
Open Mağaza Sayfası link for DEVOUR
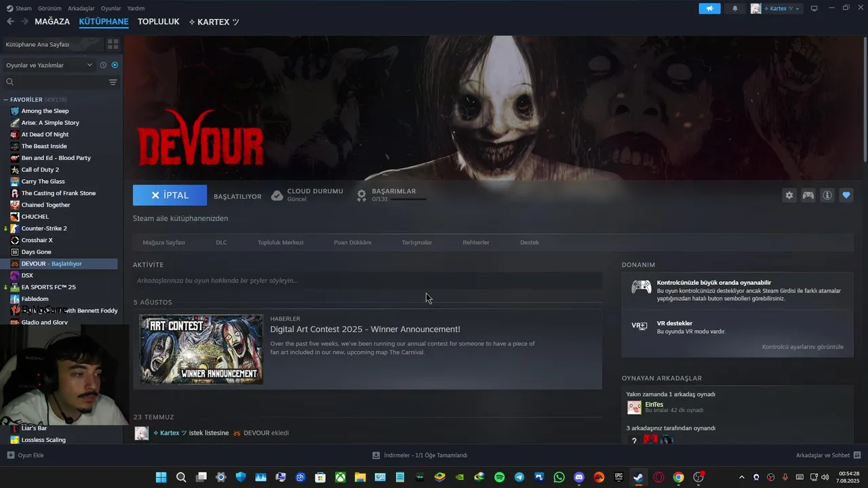[163, 242]
